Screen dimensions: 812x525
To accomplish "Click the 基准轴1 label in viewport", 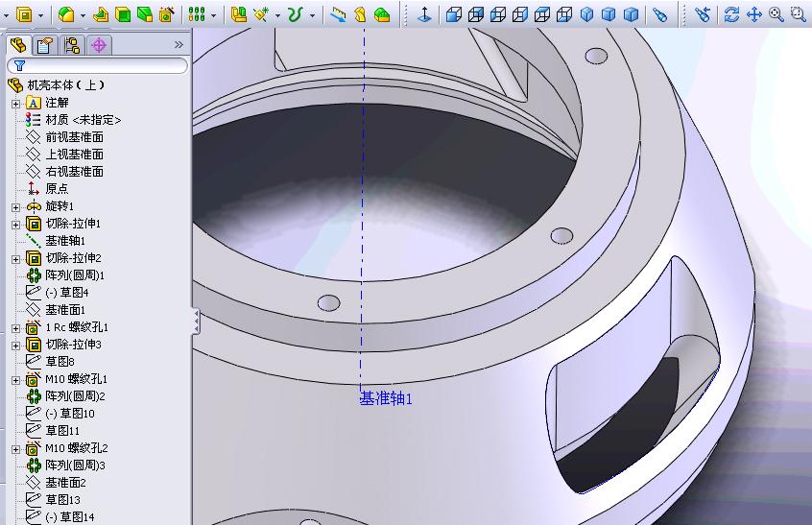I will coord(386,398).
